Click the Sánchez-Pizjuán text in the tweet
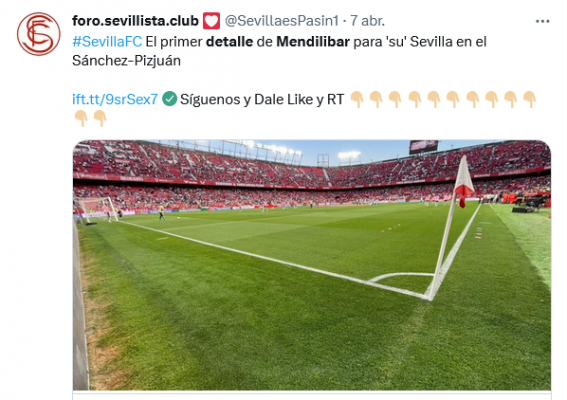Viewport: 567px width, 400px height. click(x=126, y=60)
